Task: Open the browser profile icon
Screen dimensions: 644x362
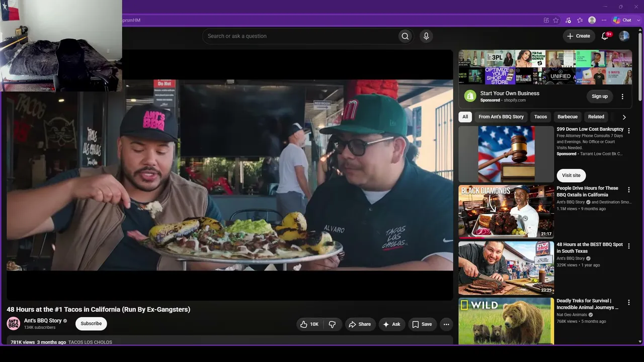Action: [x=592, y=20]
